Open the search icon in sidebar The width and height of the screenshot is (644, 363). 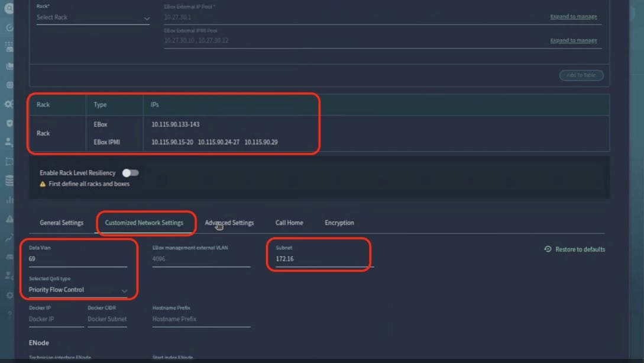[x=8, y=9]
